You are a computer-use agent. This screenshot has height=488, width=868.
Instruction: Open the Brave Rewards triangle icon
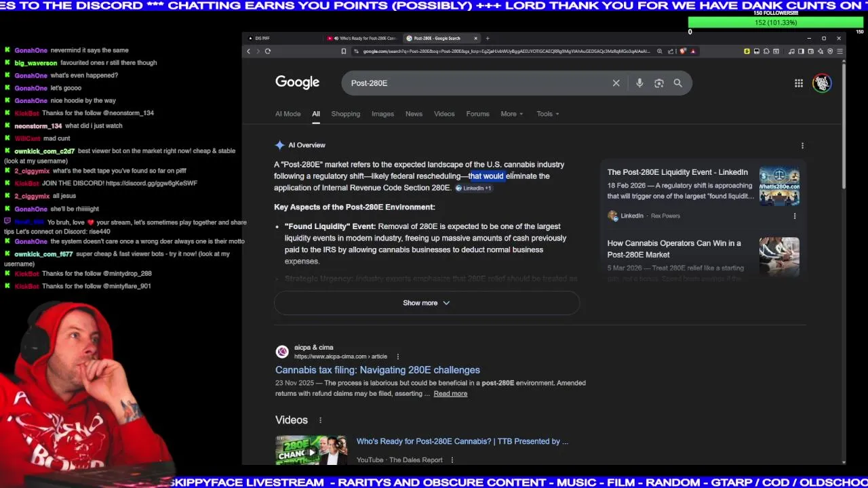pos(692,52)
